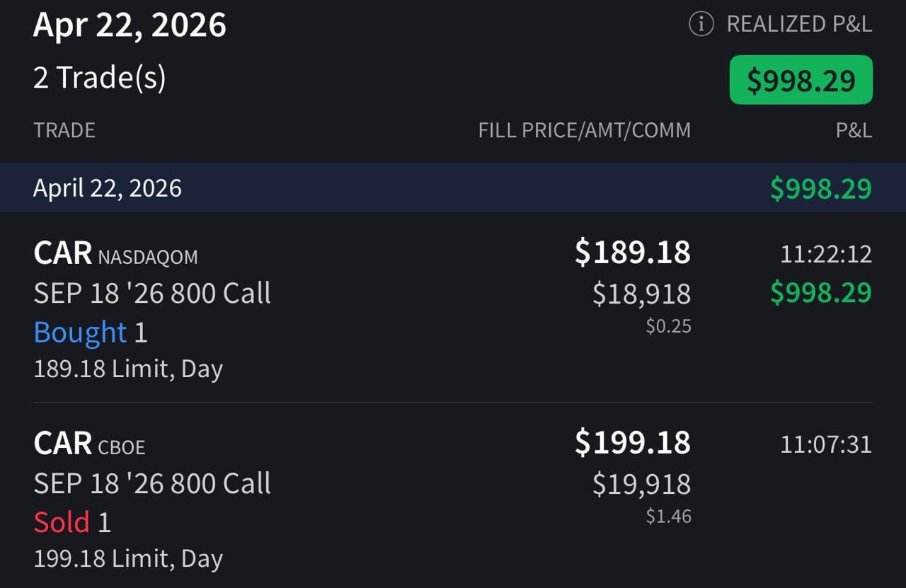Tap the green $998.29 realized P&L badge
The image size is (906, 588).
coord(801,81)
